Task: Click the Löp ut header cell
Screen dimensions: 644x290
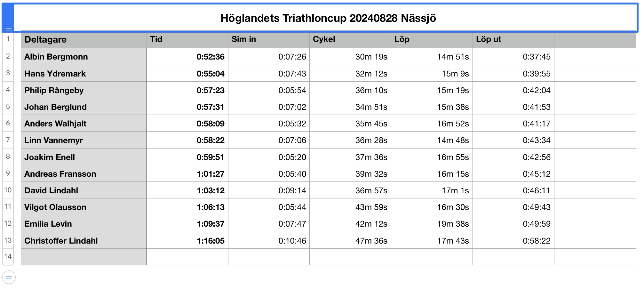Action: (x=513, y=40)
